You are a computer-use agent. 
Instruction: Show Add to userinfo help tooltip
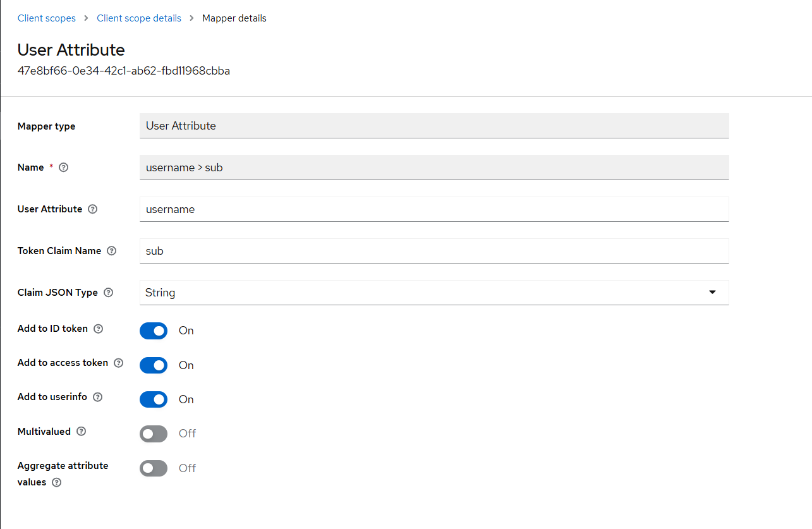click(x=97, y=397)
